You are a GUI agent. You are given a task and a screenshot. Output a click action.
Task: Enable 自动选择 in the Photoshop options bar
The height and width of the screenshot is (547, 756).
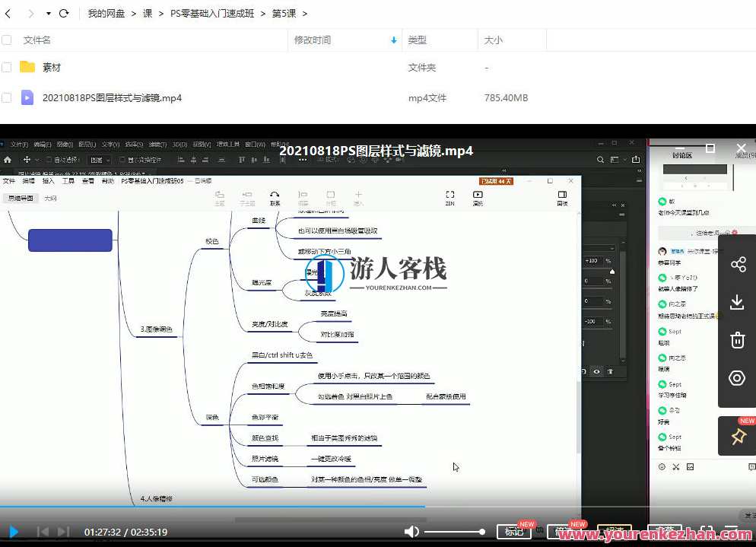pos(49,159)
